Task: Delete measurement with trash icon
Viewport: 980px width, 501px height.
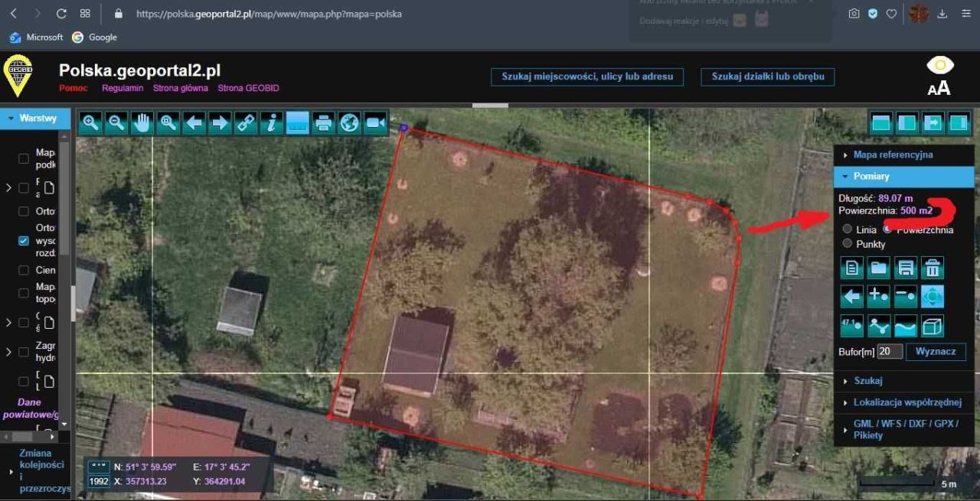Action: click(x=933, y=268)
